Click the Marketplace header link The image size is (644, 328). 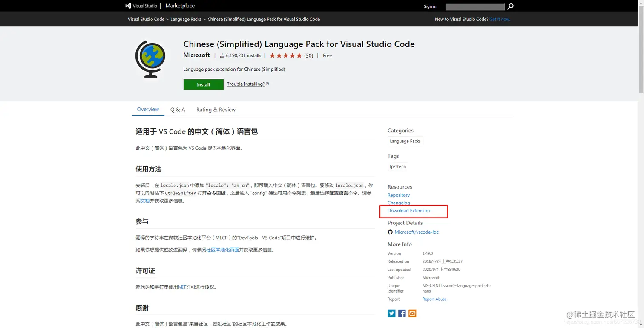(180, 6)
